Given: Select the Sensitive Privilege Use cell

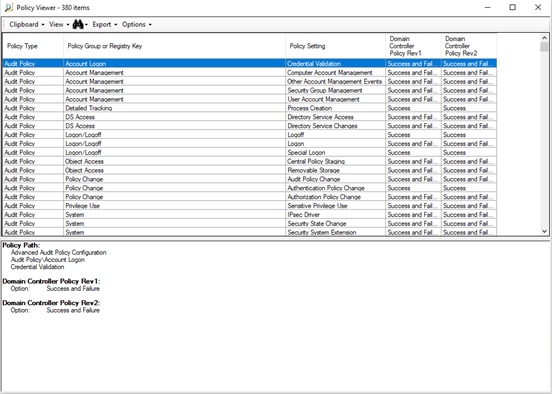Looking at the screenshot, I should 335,206.
